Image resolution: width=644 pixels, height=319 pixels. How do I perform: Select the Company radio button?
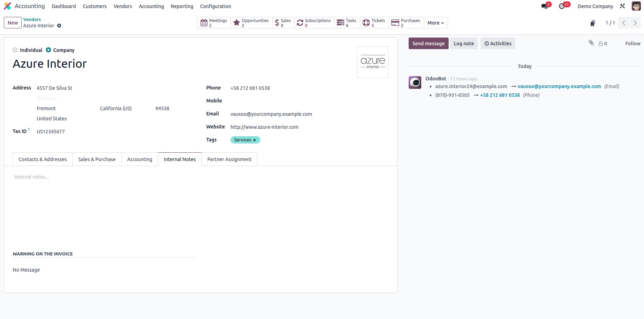(48, 50)
